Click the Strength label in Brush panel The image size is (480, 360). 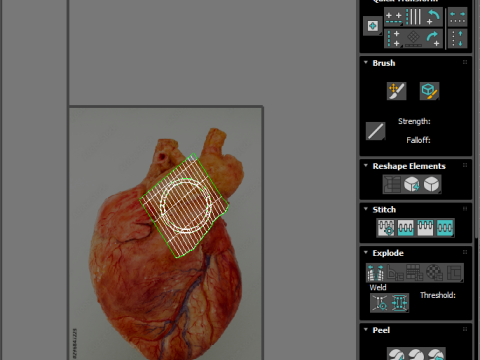tap(414, 121)
